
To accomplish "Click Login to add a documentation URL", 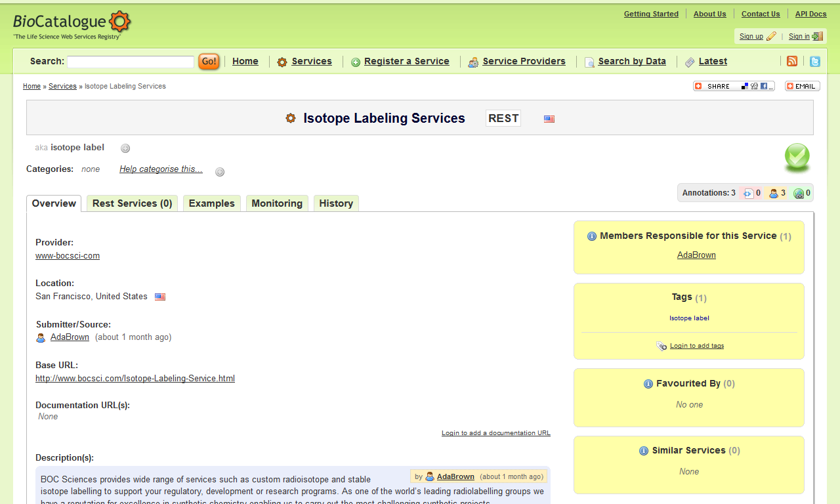I will pos(496,433).
